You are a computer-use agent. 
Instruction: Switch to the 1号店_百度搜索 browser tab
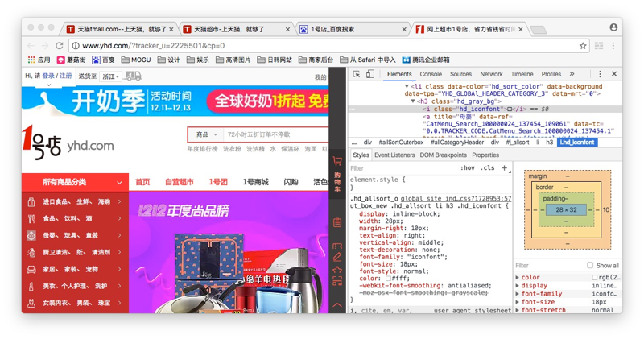coord(352,29)
